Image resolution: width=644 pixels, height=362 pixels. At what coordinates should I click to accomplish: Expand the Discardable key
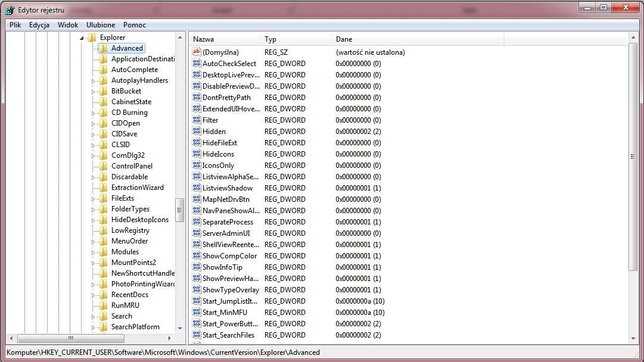pyautogui.click(x=93, y=177)
